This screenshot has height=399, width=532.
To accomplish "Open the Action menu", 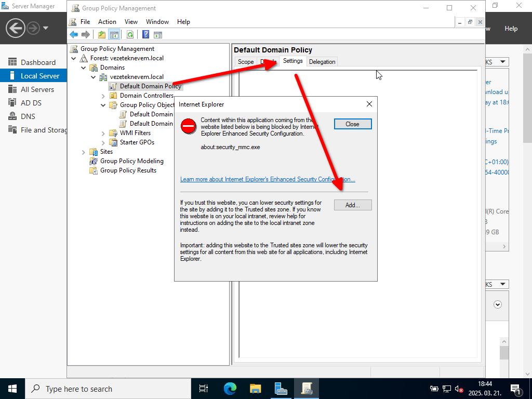I will 107,22.
